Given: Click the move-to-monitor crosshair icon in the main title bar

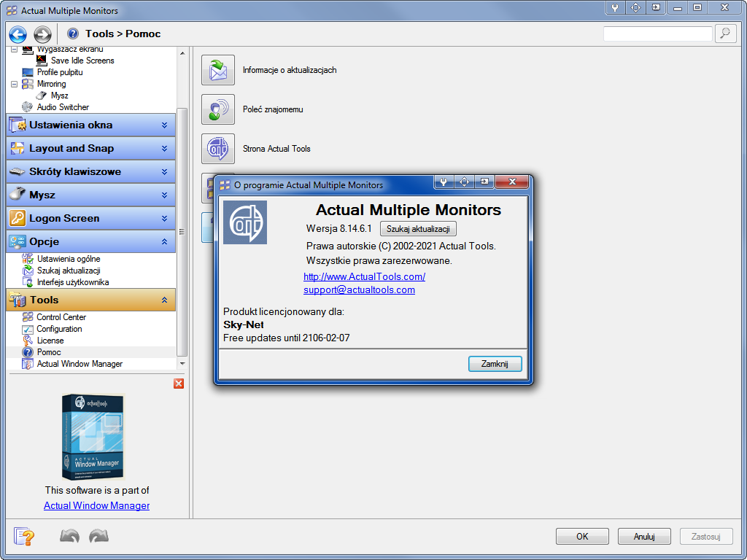Looking at the screenshot, I should point(635,7).
